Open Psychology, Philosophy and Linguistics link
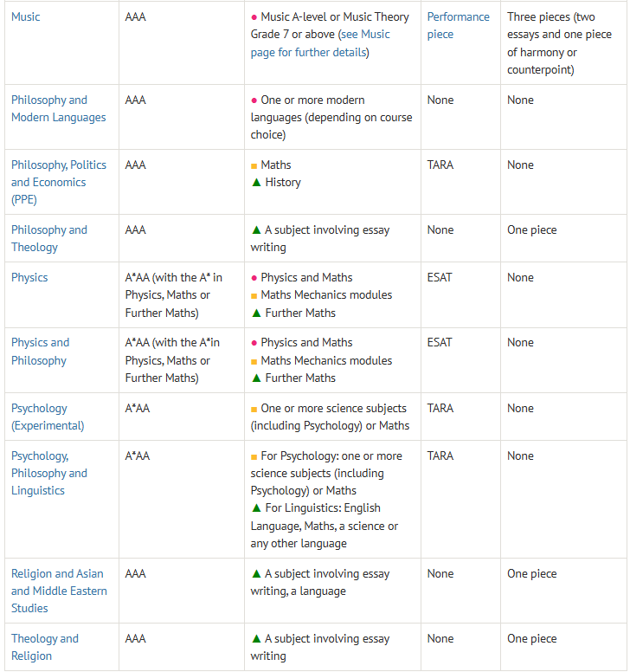Screen dimensions: 630x672 tap(48, 473)
